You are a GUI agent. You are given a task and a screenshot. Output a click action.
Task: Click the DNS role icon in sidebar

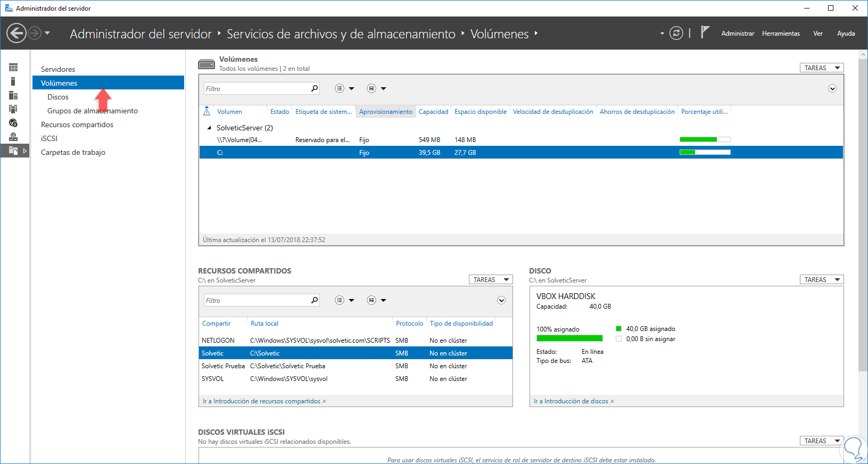[x=13, y=123]
